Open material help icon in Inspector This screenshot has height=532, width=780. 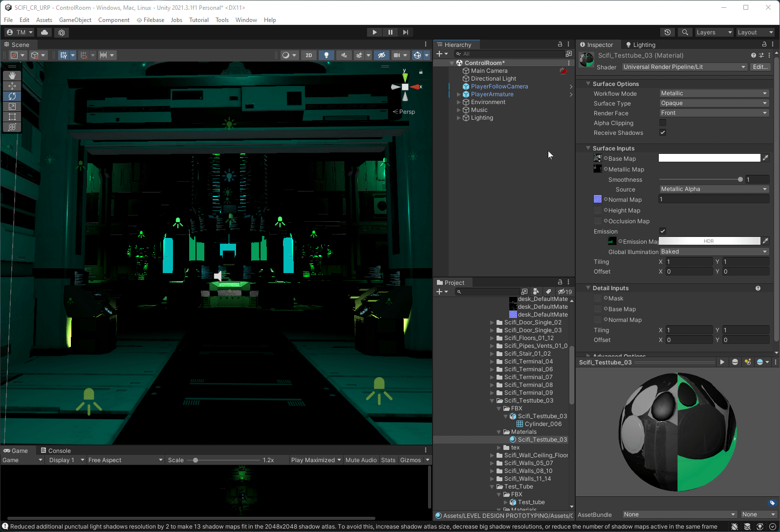754,55
